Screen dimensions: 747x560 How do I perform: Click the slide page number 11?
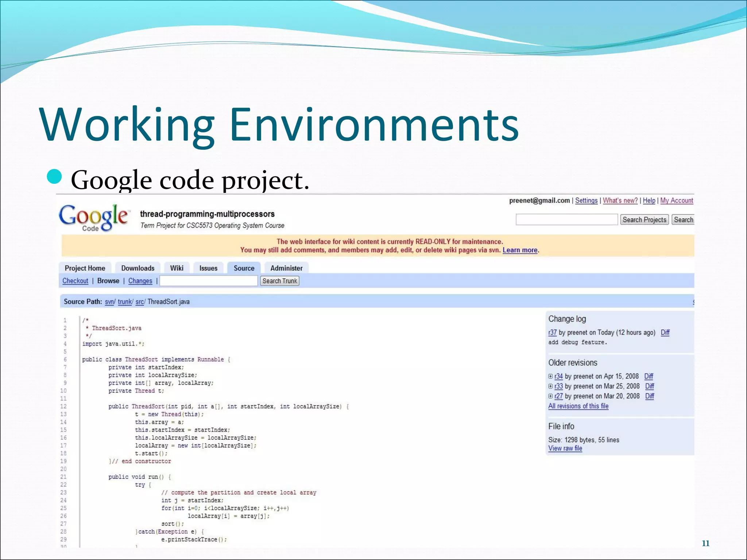705,543
